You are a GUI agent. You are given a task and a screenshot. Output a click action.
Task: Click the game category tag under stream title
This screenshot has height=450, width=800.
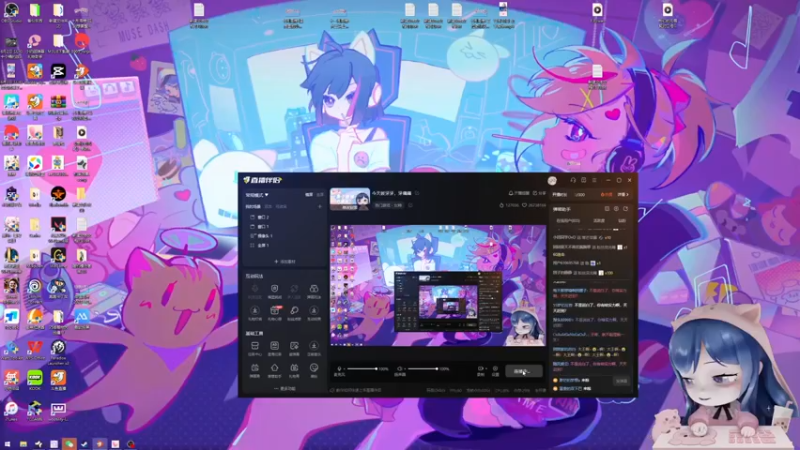[389, 205]
